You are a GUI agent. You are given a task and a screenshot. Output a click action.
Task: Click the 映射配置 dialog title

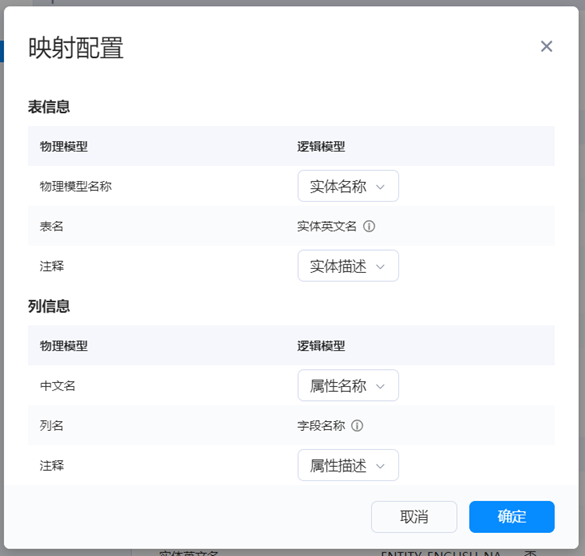click(x=76, y=48)
